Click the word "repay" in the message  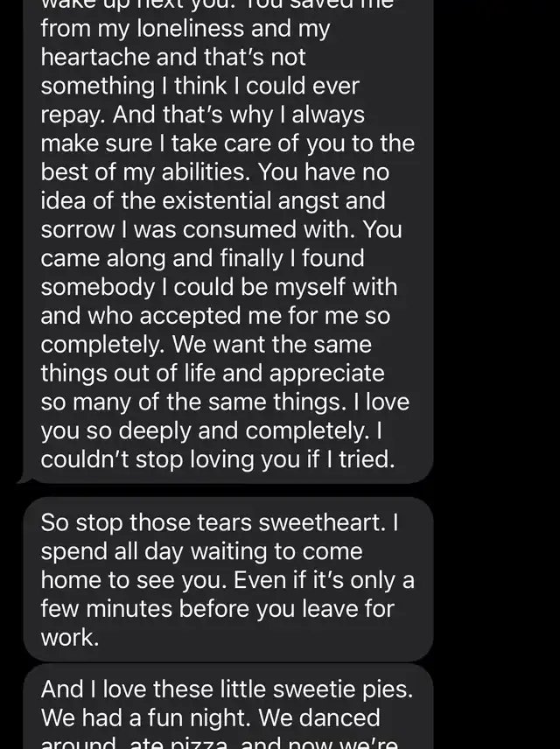pos(73,115)
